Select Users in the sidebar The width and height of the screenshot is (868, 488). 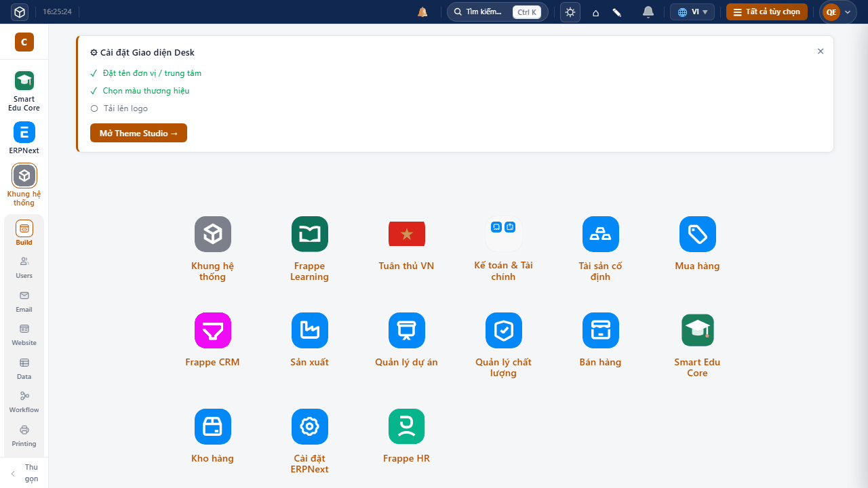pos(24,268)
